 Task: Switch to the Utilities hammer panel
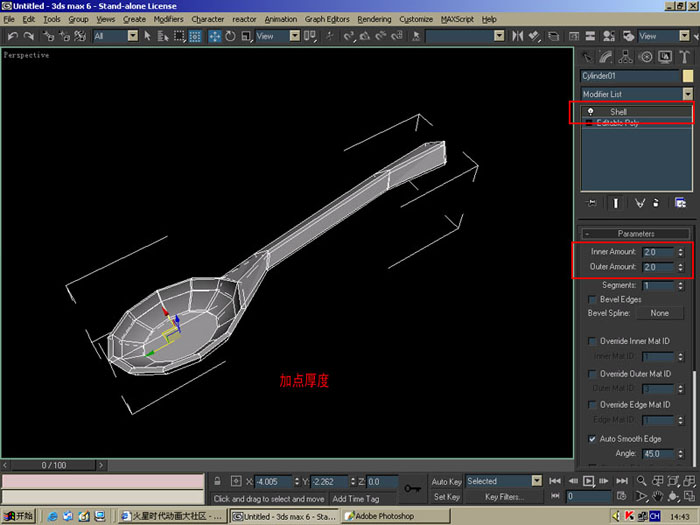pyautogui.click(x=684, y=57)
